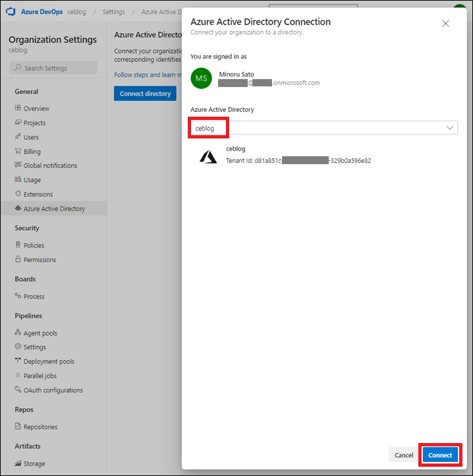Click the Agent pools icon
This screenshot has width=473, height=476.
pyautogui.click(x=18, y=332)
